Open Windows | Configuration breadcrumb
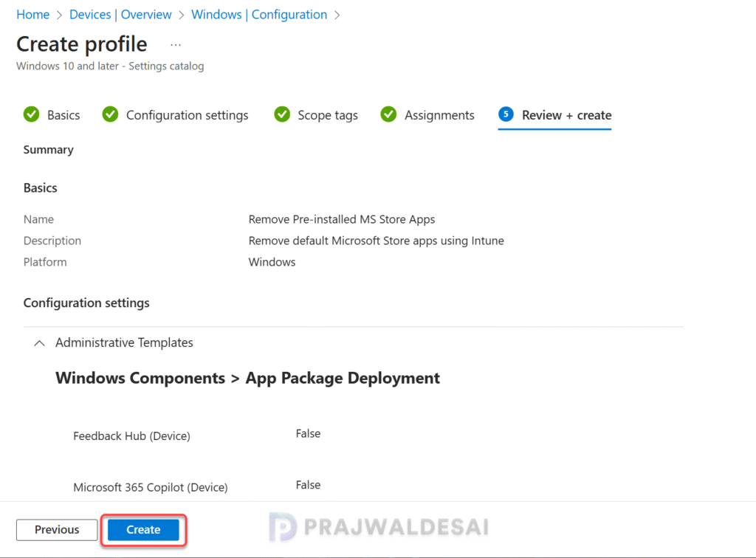The image size is (756, 558). point(259,15)
